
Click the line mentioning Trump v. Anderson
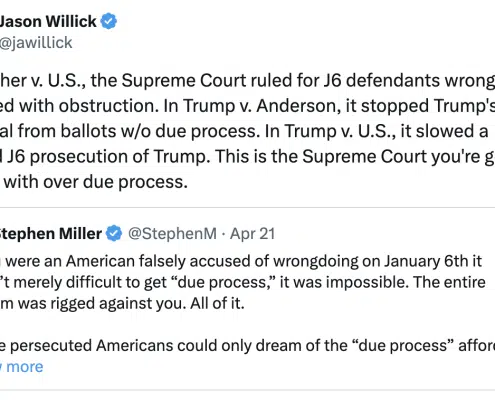(x=247, y=106)
